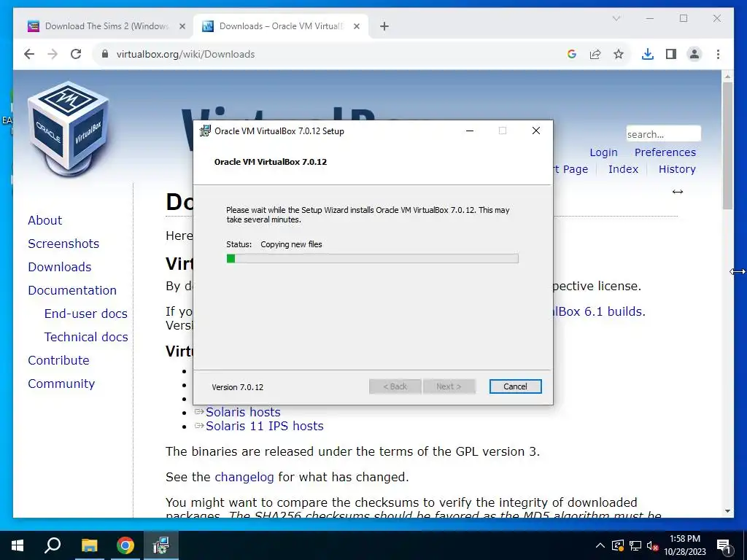Open the Preferences link
The image size is (747, 560).
[665, 152]
